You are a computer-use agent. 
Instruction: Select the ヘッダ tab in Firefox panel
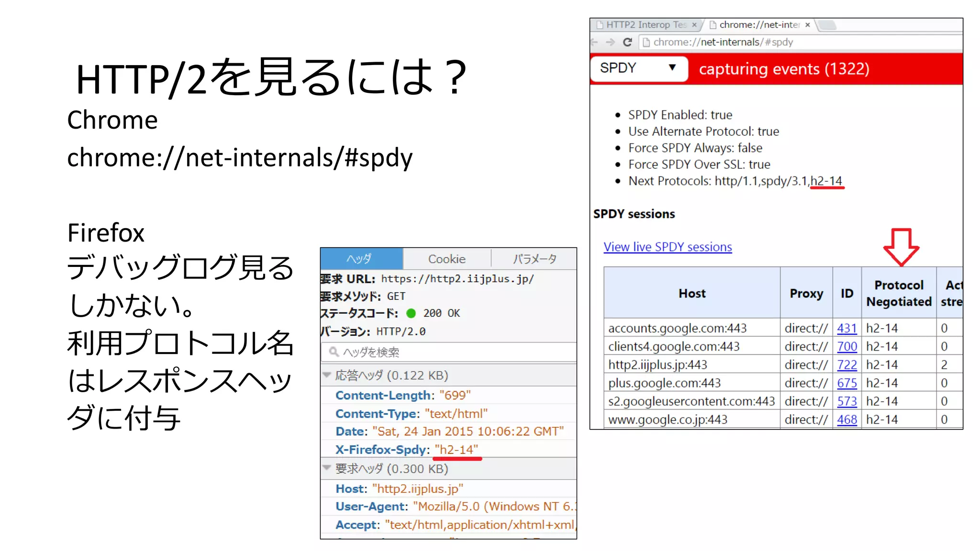point(361,259)
